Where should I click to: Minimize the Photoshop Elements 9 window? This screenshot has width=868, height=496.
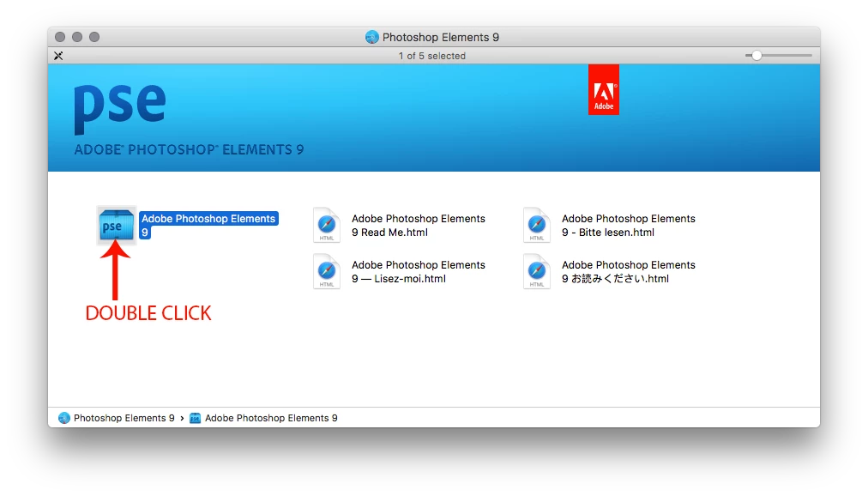pyautogui.click(x=77, y=37)
